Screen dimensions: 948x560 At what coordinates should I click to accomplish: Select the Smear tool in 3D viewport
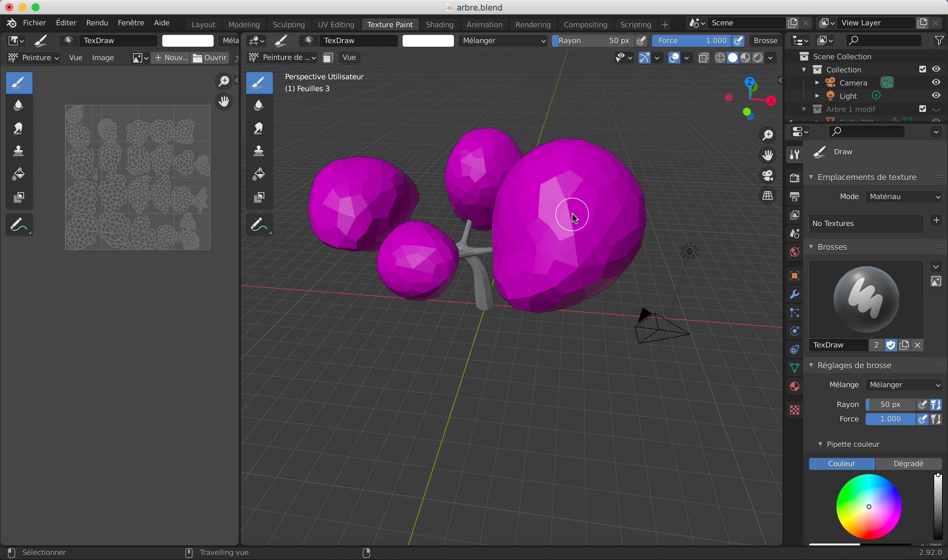[x=259, y=128]
